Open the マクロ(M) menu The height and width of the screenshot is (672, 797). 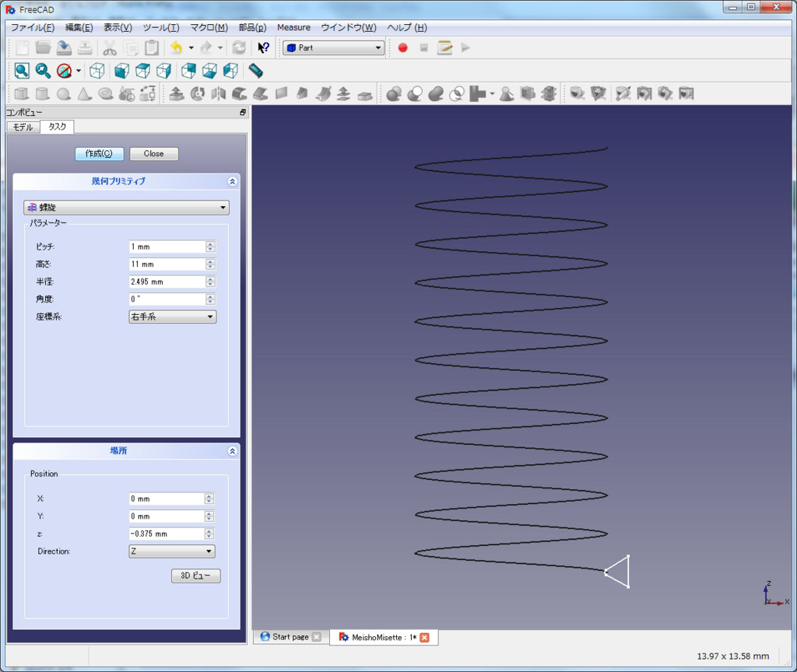click(x=209, y=27)
